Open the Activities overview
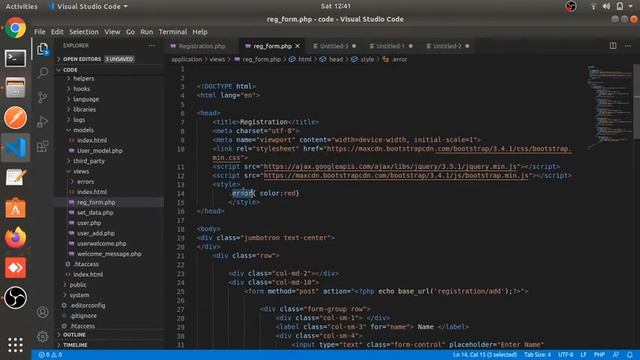Screen dimensions: 640x360 click(21, 7)
